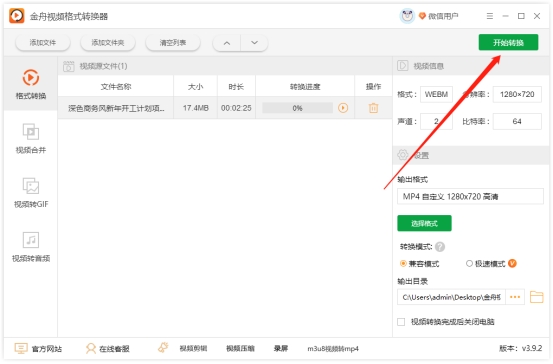Click the settings gear icon

[x=403, y=154]
